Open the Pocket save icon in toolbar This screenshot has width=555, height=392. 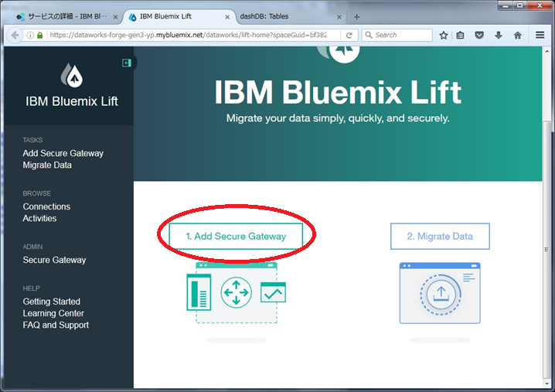[x=479, y=36]
